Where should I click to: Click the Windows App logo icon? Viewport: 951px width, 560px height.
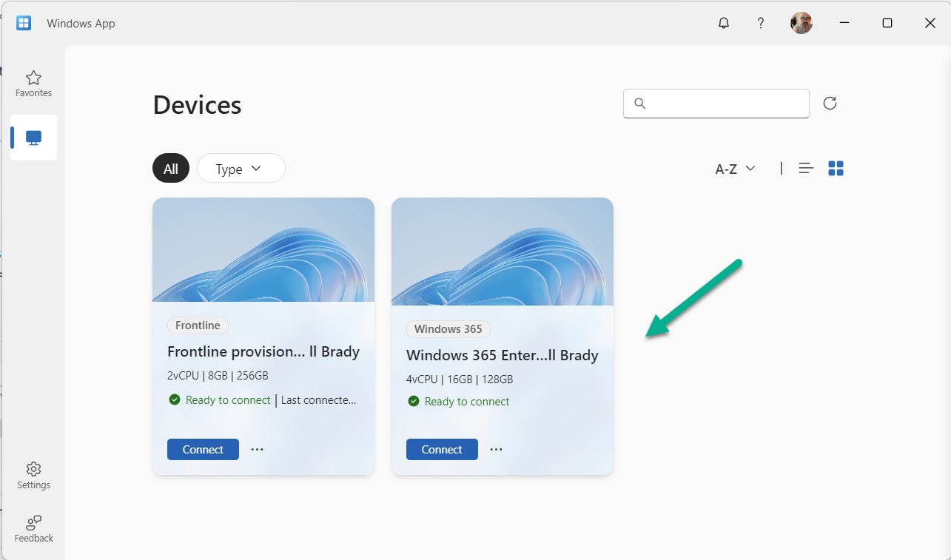pyautogui.click(x=24, y=23)
